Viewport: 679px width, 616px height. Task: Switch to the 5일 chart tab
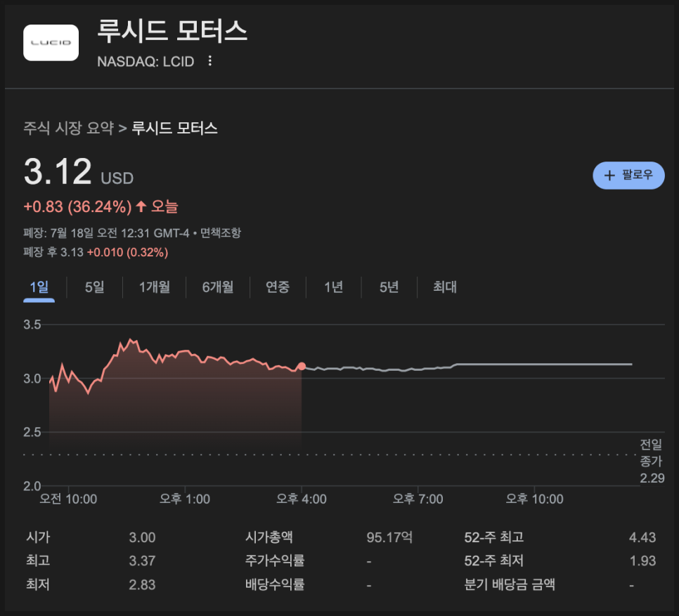tap(94, 287)
